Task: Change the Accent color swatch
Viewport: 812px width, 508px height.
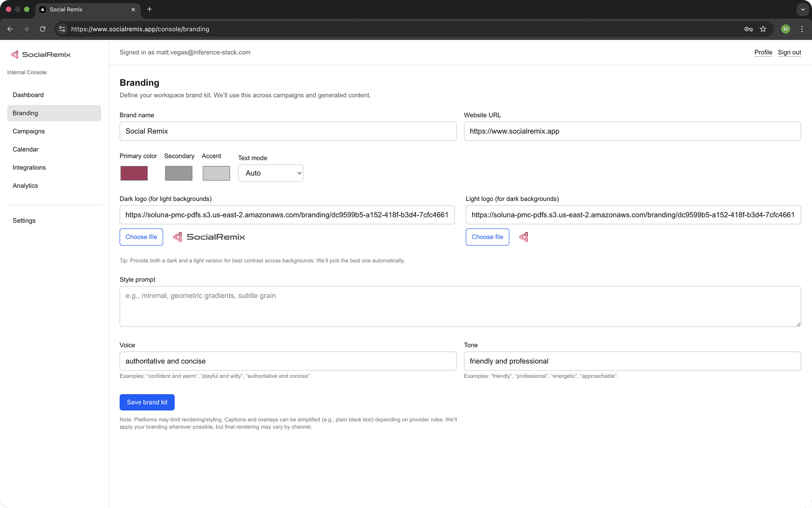Action: coord(216,173)
